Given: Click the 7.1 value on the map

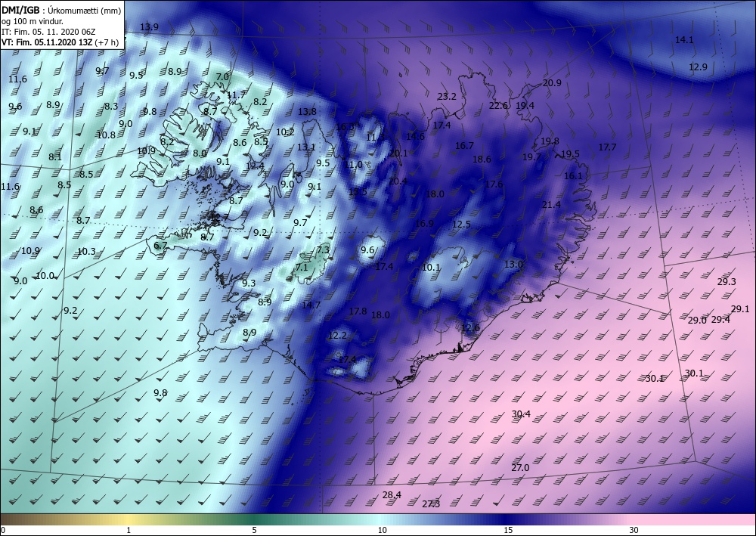Looking at the screenshot, I should tap(302, 267).
